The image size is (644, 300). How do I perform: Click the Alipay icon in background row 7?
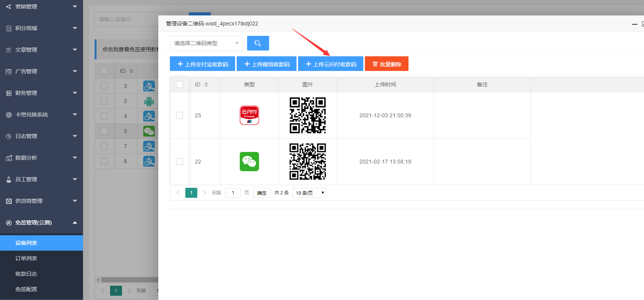[x=149, y=146]
